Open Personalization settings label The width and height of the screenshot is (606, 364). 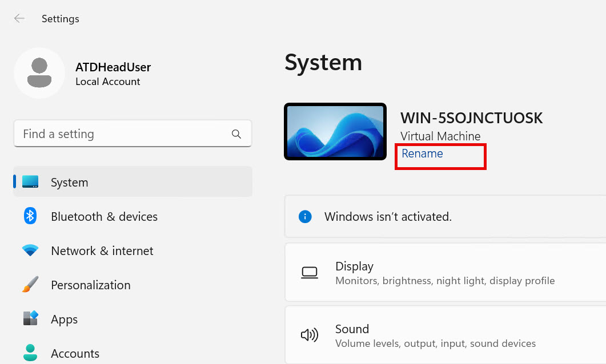[91, 285]
